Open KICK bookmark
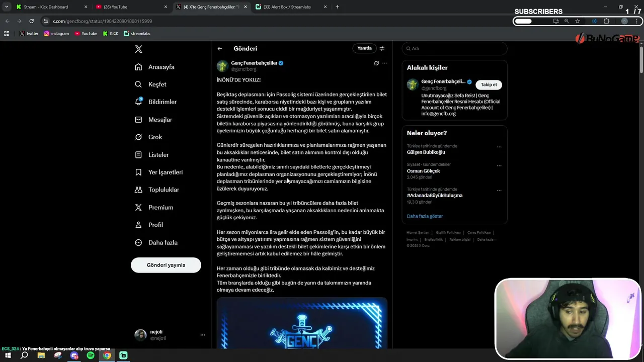This screenshot has height=362, width=644. pyautogui.click(x=111, y=34)
